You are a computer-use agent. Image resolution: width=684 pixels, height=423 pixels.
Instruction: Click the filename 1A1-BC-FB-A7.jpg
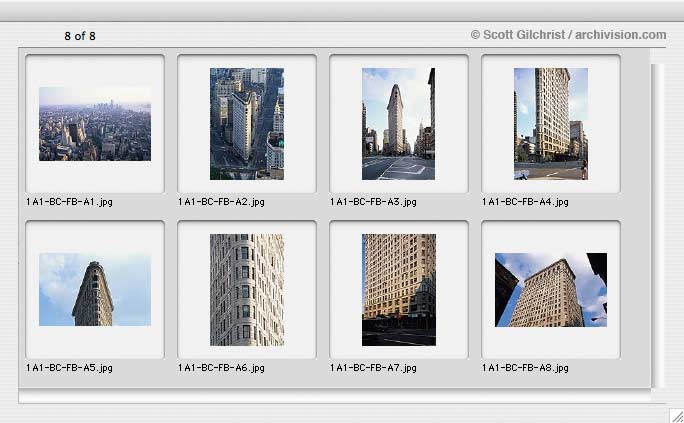point(373,368)
